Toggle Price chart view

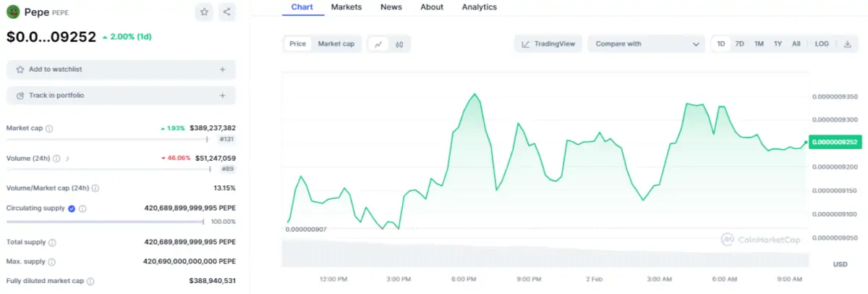tap(298, 44)
